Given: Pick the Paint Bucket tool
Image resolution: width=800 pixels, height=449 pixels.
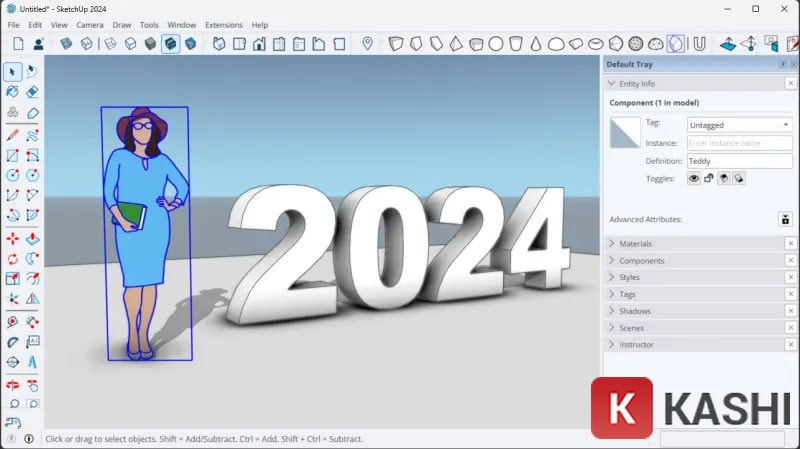Looking at the screenshot, I should click(x=12, y=91).
